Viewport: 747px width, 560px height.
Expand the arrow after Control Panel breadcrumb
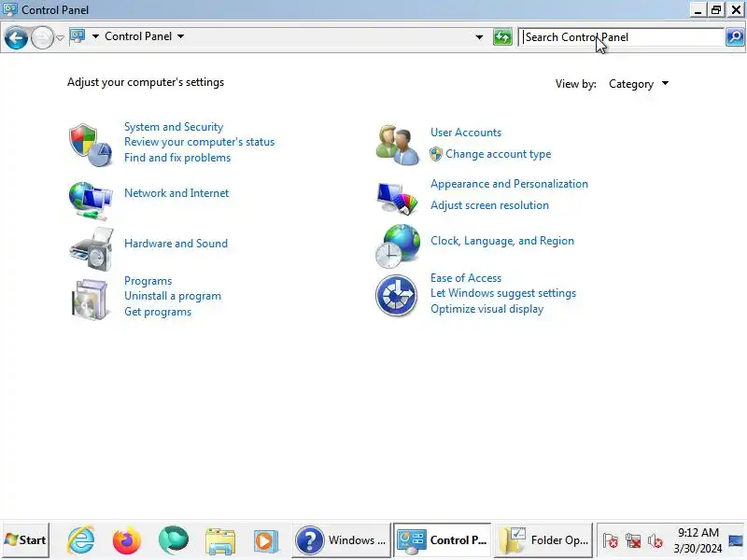(180, 36)
